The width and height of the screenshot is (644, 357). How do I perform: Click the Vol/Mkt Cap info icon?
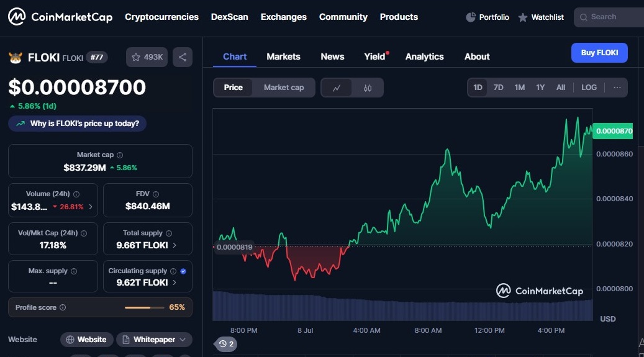(84, 233)
